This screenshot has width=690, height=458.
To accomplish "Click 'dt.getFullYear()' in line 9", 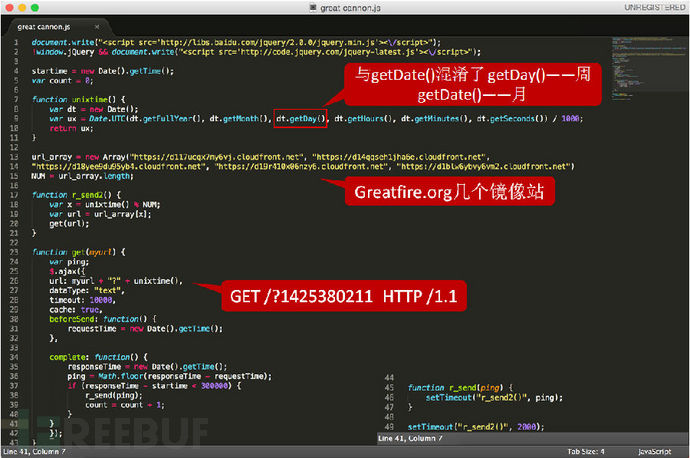I will [x=165, y=118].
